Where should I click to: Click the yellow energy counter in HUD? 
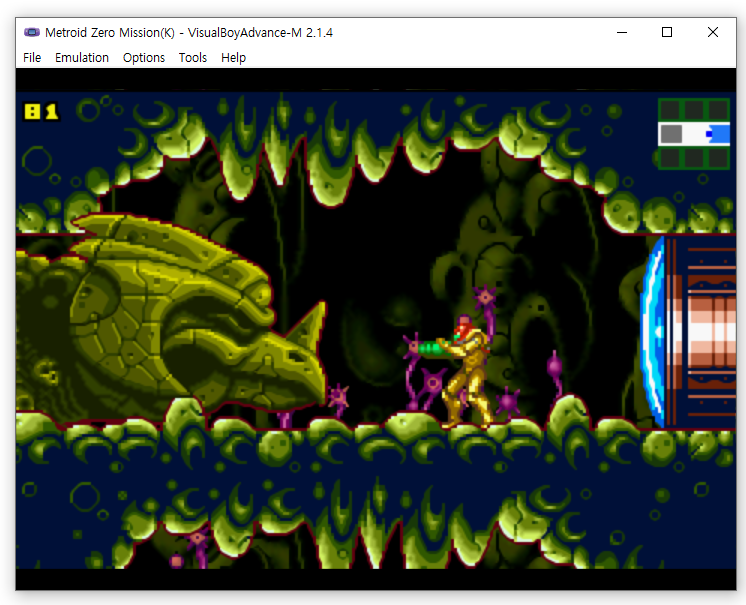pos(41,112)
